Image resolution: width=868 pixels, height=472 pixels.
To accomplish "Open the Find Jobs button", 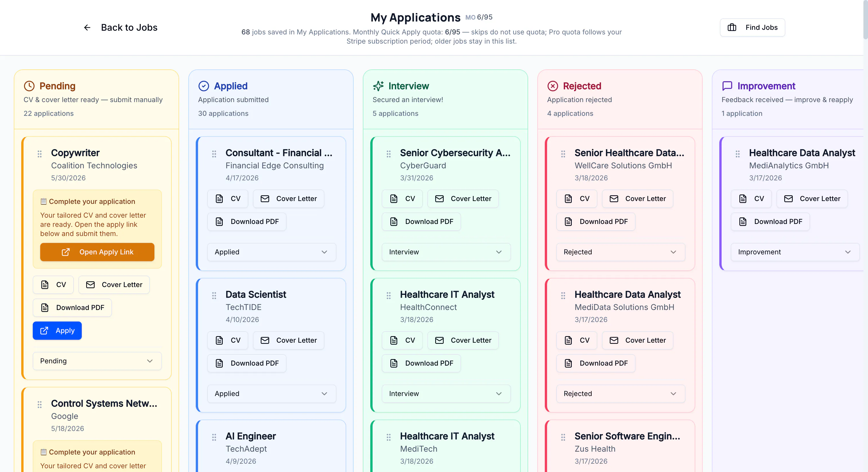I will pos(752,28).
